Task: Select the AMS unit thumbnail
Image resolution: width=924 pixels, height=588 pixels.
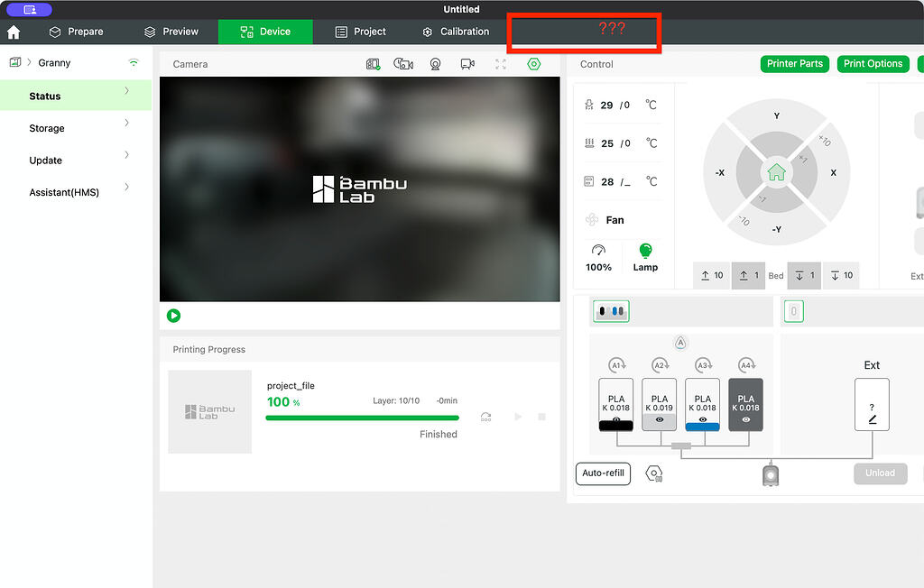Action: pos(611,311)
